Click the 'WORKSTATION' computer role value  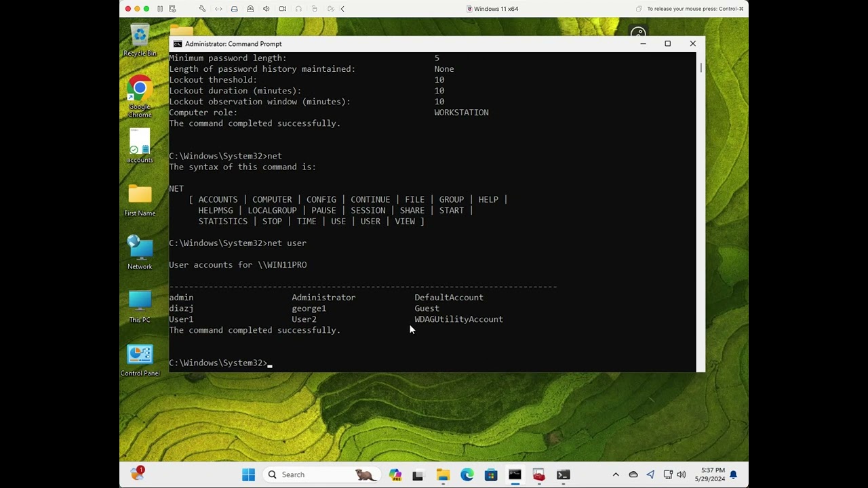click(x=461, y=113)
